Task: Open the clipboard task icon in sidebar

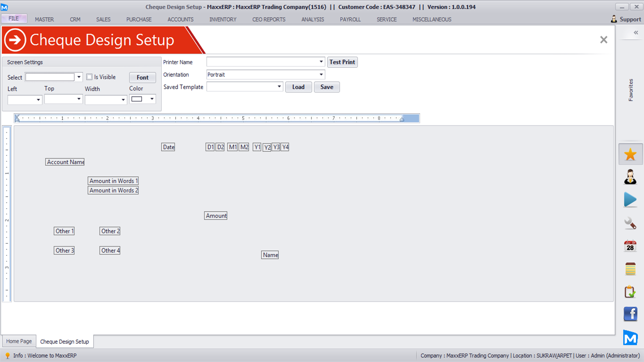Action: pyautogui.click(x=630, y=292)
